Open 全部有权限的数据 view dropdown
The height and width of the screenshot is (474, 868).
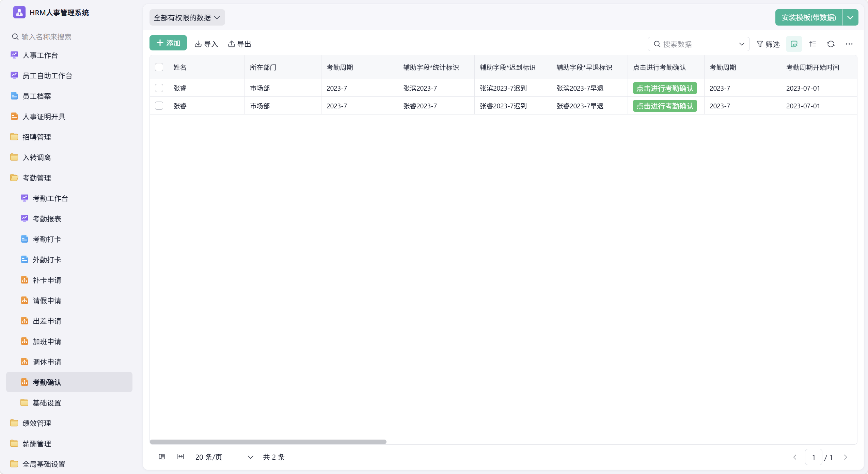[187, 18]
